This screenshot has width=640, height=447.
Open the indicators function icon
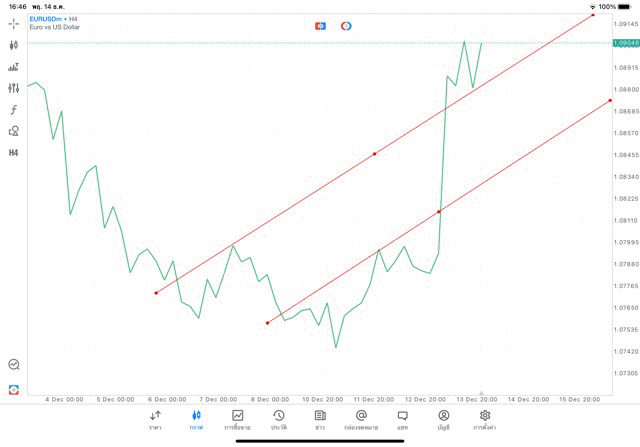coord(14,109)
